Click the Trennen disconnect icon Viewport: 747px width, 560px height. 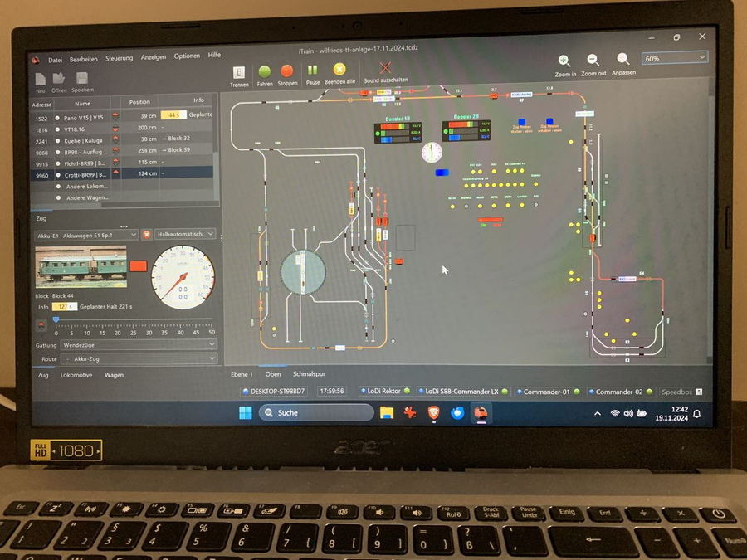pos(239,73)
